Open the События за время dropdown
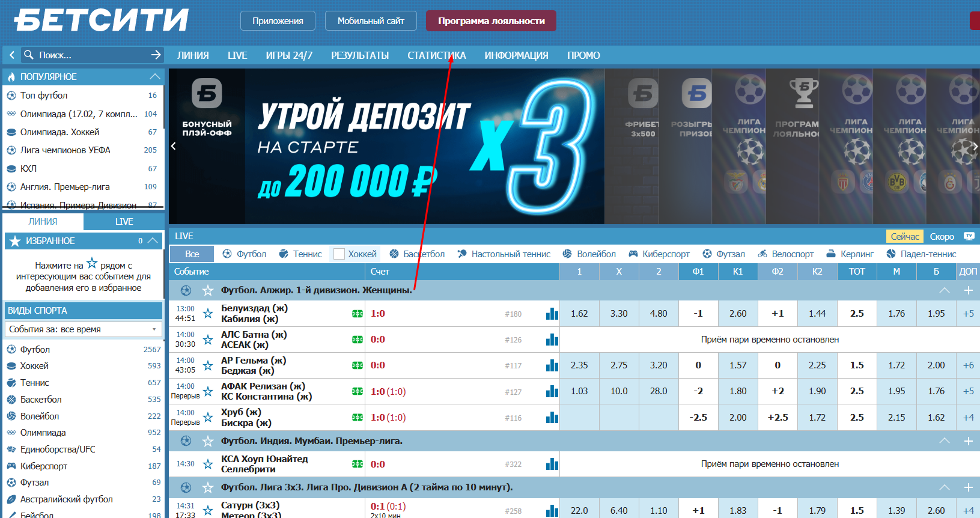The image size is (980, 518). click(x=83, y=329)
